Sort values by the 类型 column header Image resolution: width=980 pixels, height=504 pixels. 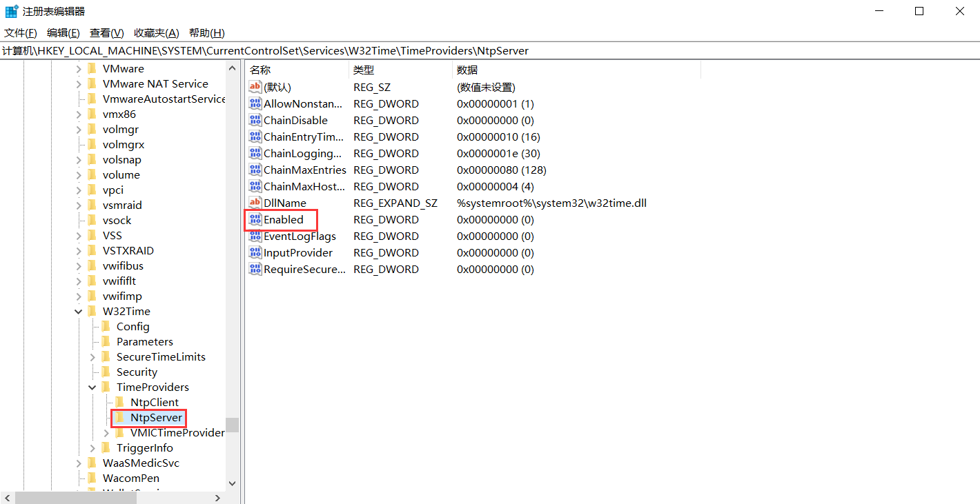[x=400, y=70]
